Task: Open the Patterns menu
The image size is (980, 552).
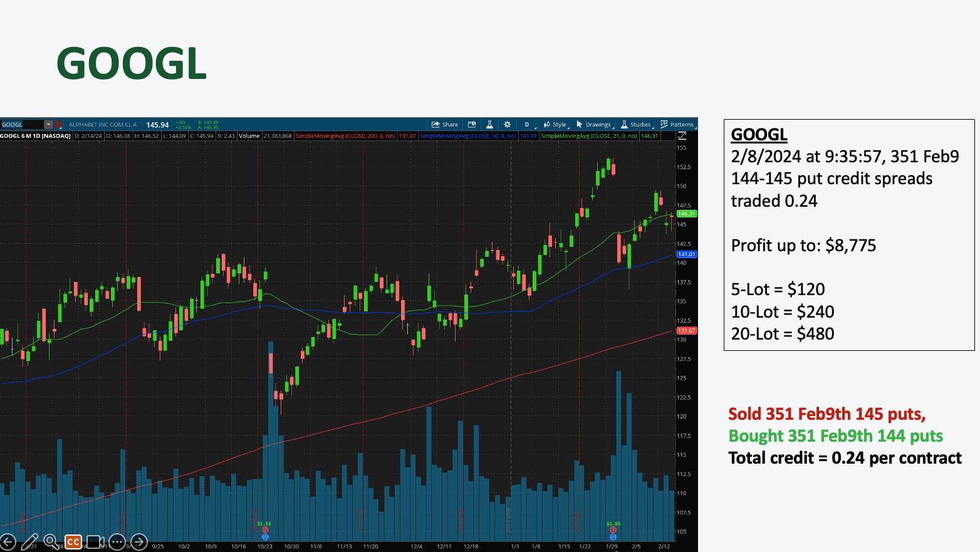Action: tap(677, 125)
